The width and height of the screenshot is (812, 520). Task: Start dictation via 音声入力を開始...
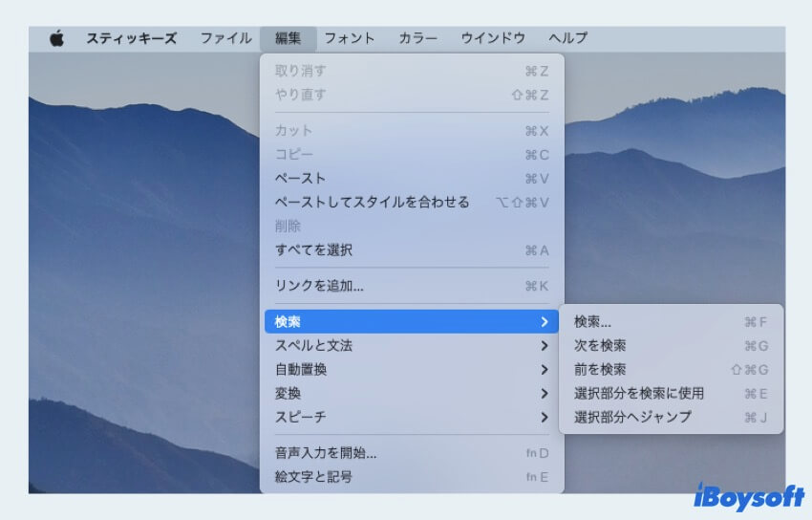coord(325,453)
